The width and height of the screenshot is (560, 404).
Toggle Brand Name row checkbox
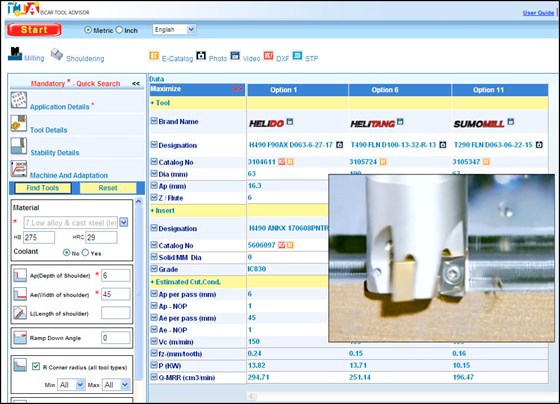pyautogui.click(x=154, y=121)
